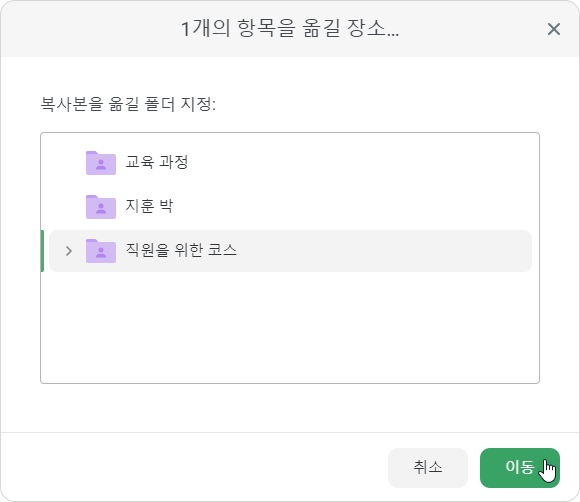The width and height of the screenshot is (580, 502).
Task: Click blank row area right of 교육 과정
Action: [361, 163]
